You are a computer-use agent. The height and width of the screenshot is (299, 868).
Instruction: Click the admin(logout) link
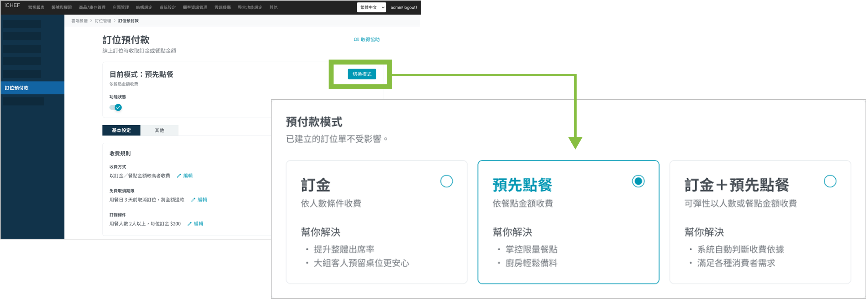[403, 7]
